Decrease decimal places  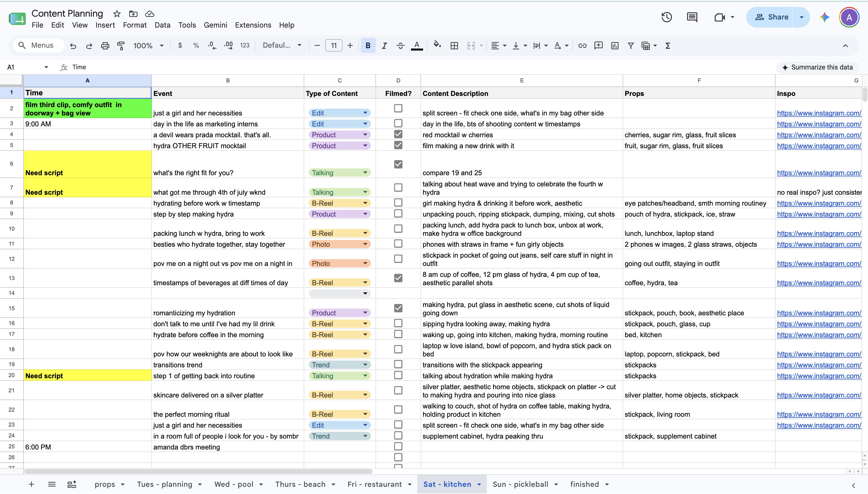212,45
